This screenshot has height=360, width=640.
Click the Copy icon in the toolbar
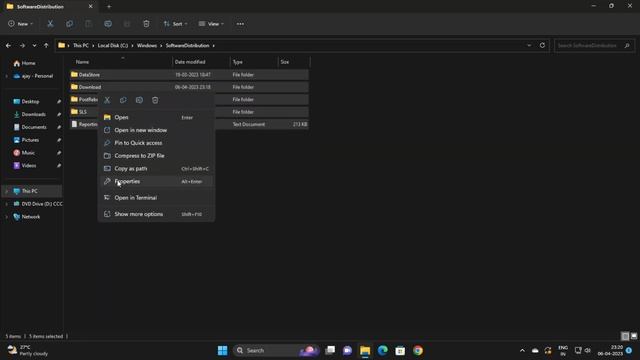point(69,24)
